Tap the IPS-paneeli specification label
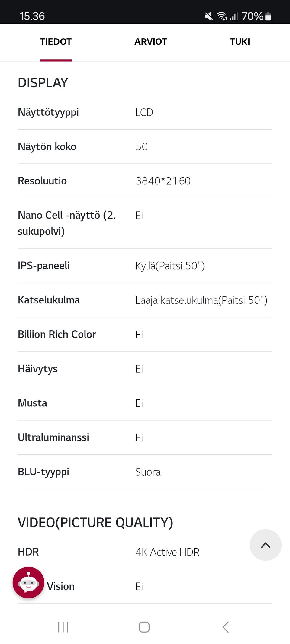This screenshot has height=644, width=290. coord(44,266)
